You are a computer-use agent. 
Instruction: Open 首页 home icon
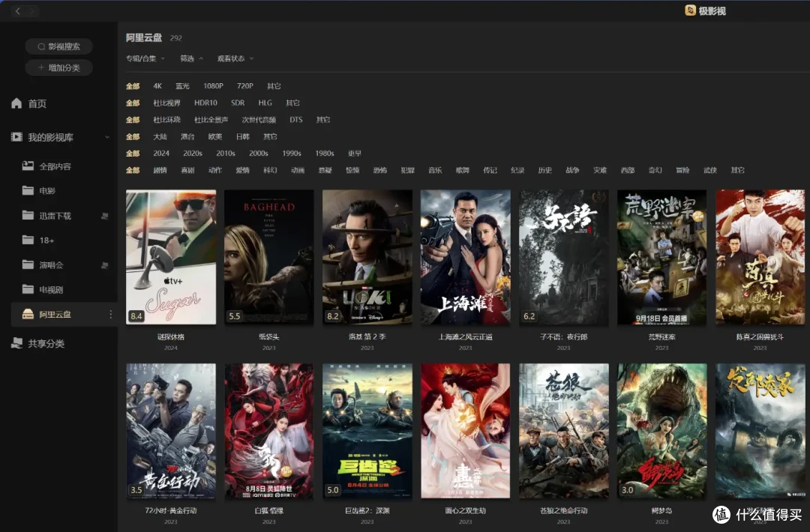point(16,103)
